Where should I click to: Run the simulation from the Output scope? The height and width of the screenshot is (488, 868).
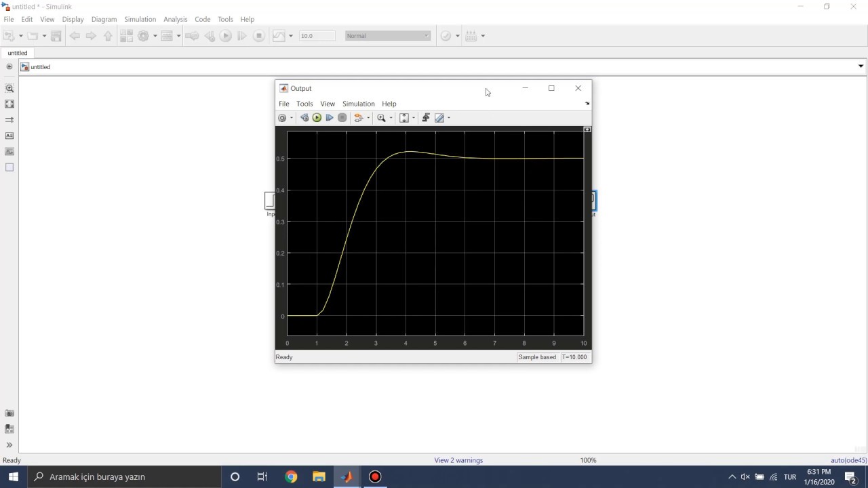[317, 118]
